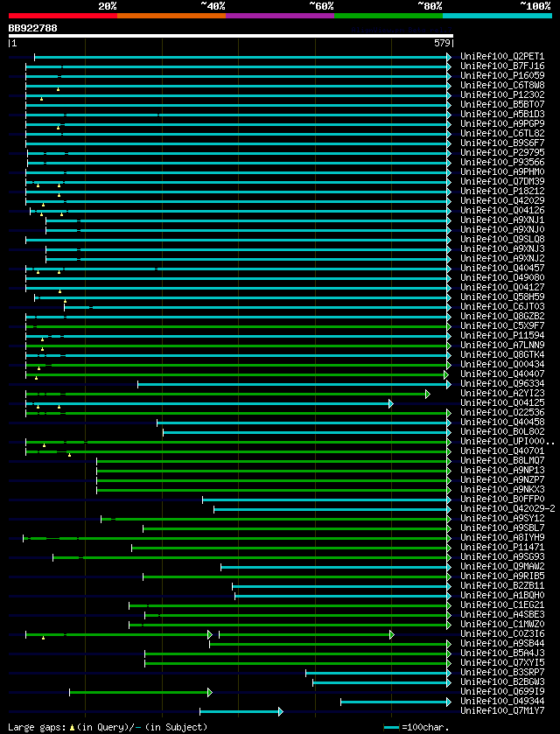Open UniRef100_P11594 entry
This screenshot has width=560, height=734.
point(502,335)
